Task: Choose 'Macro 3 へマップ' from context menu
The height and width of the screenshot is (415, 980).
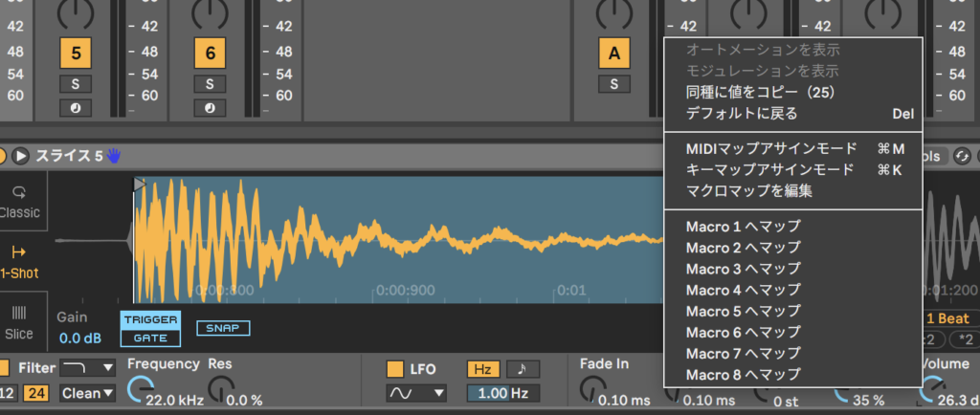Action: (x=743, y=269)
